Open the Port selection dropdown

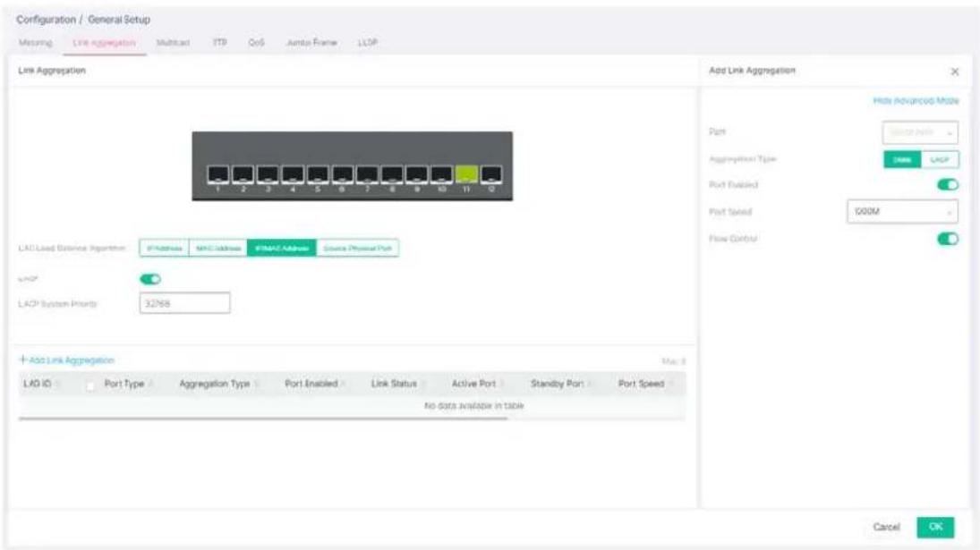point(920,132)
